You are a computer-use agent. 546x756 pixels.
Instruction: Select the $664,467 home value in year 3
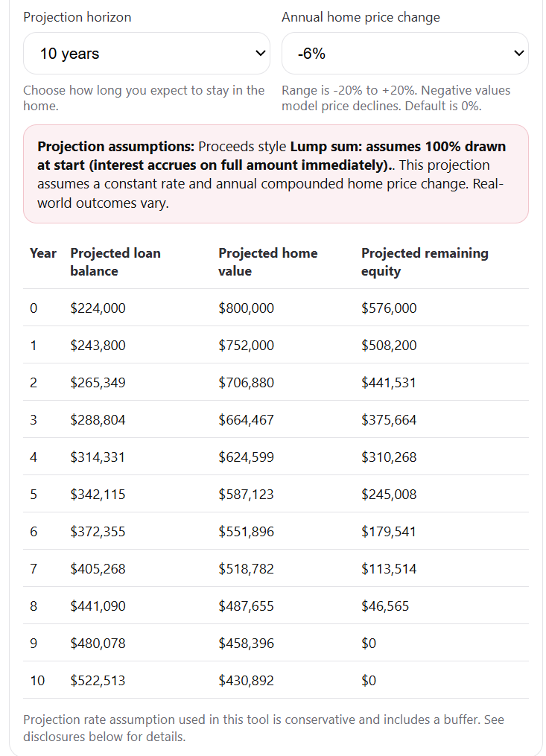pos(246,419)
